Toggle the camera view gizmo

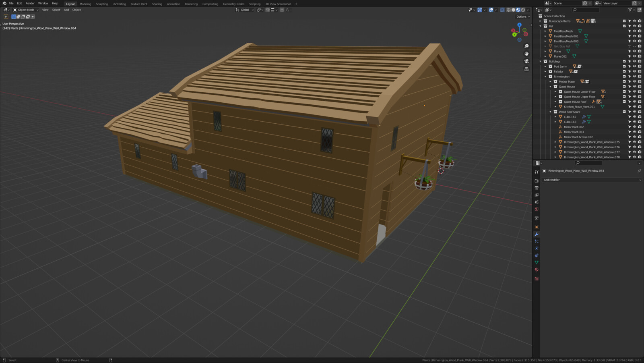[526, 61]
